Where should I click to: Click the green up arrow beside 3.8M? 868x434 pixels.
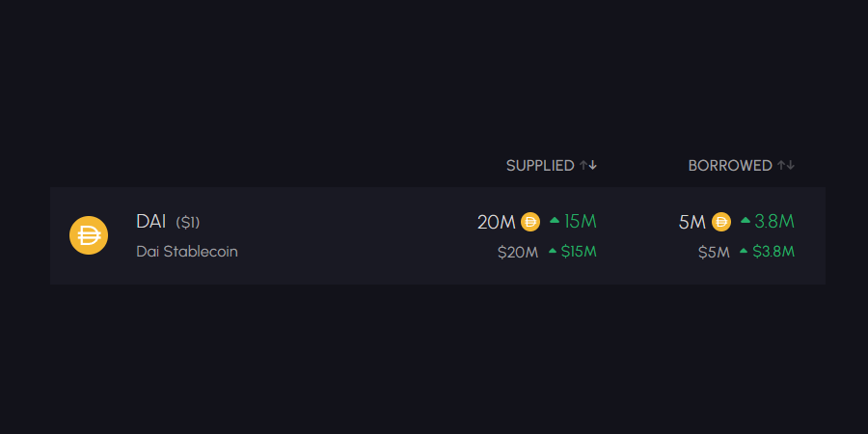(746, 220)
